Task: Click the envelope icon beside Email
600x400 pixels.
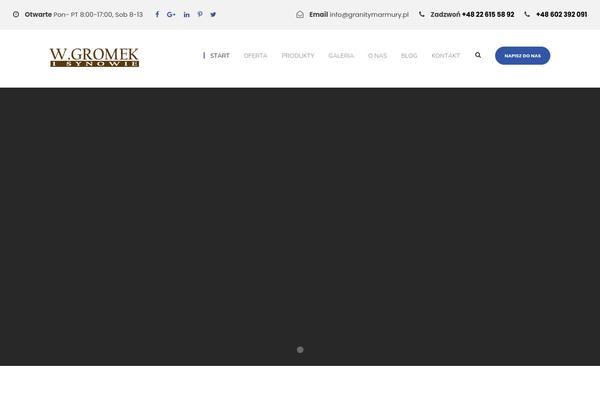Action: tap(300, 15)
